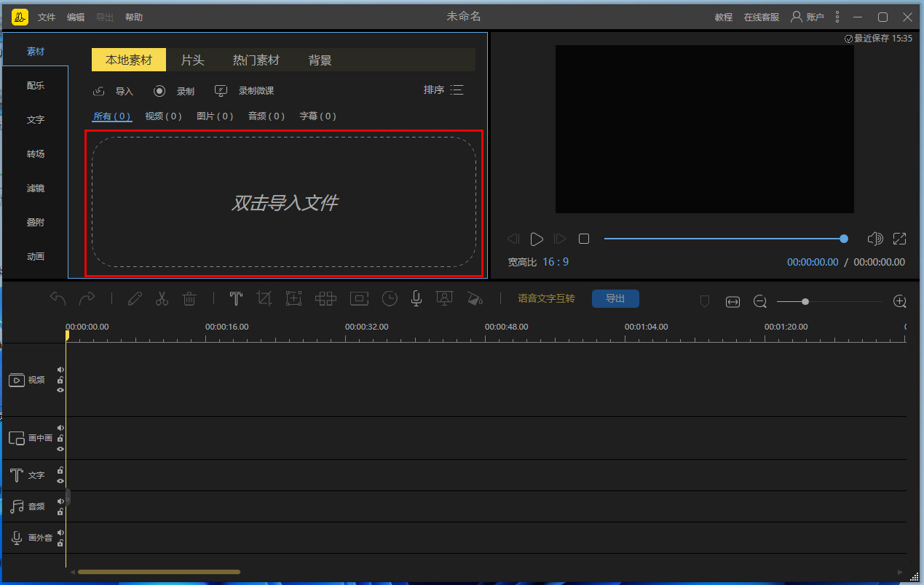Lock the 文字 track
The image size is (924, 585).
(60, 471)
